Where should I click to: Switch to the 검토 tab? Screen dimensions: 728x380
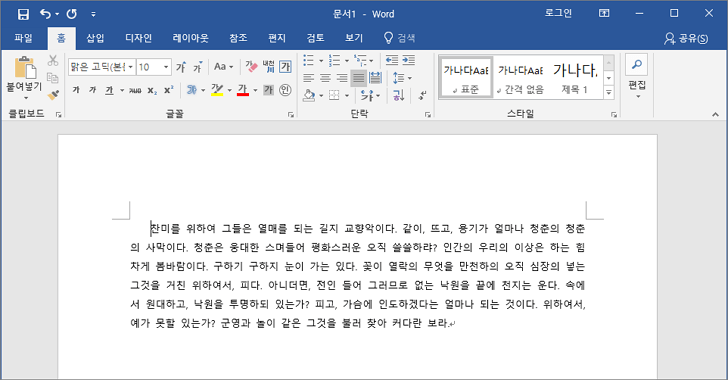[315, 38]
